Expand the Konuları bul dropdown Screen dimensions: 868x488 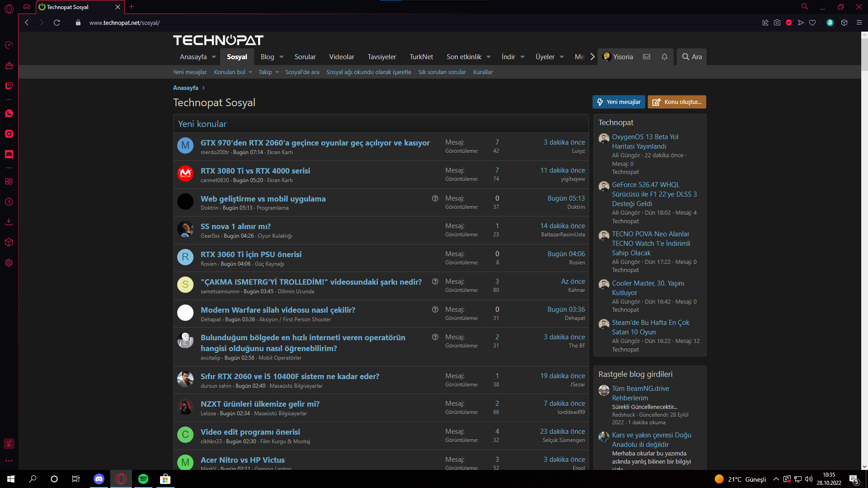tap(250, 72)
